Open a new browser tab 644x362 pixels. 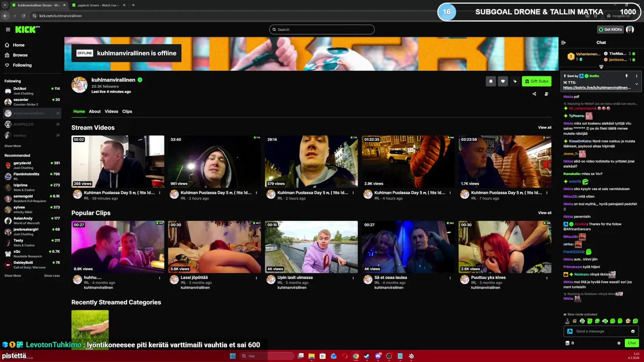pyautogui.click(x=133, y=5)
